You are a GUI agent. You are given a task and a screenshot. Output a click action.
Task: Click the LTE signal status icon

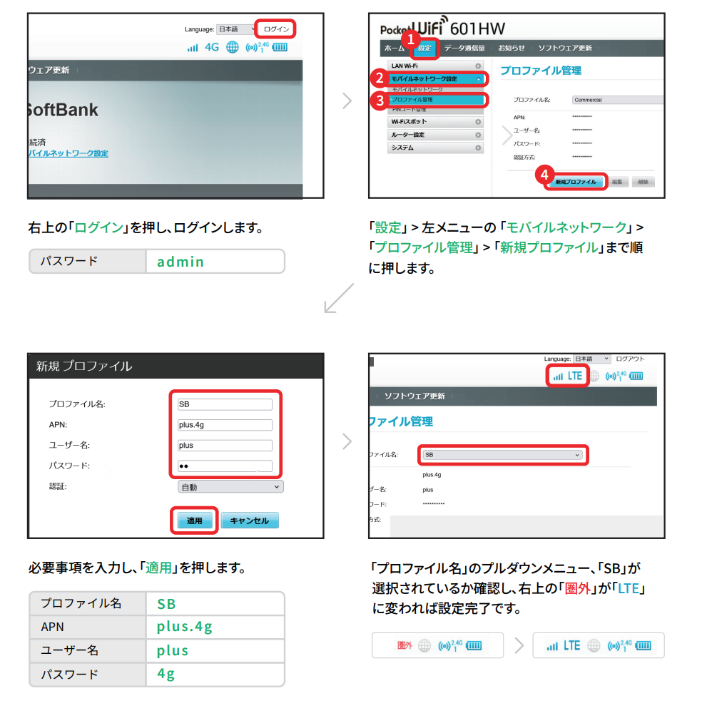[568, 376]
